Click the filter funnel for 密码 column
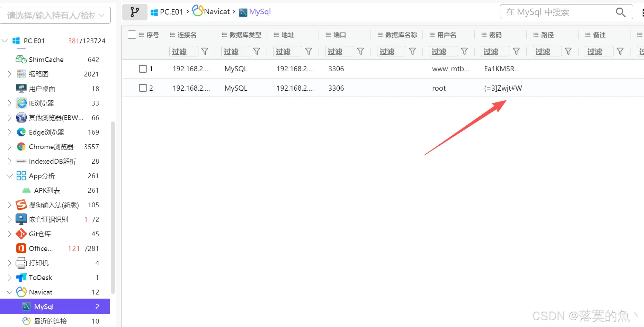The image size is (644, 327). pyautogui.click(x=516, y=52)
